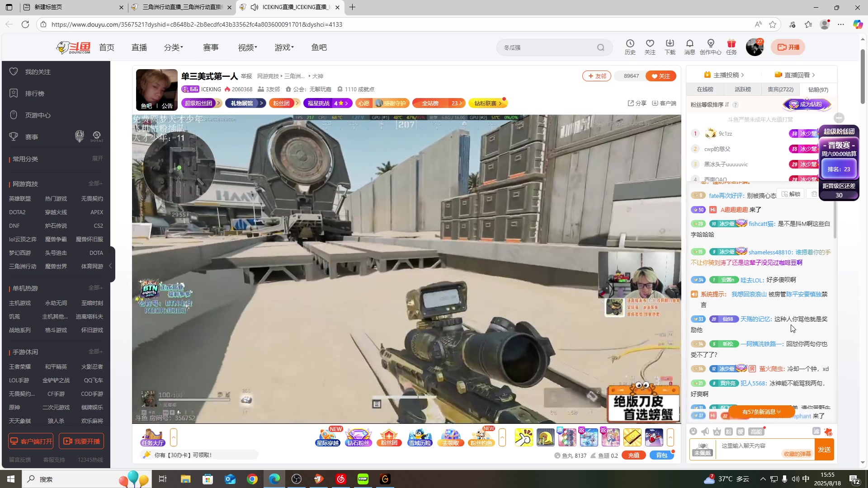Toggle the text style A icon in chat
The width and height of the screenshot is (868, 488).
coord(717,432)
